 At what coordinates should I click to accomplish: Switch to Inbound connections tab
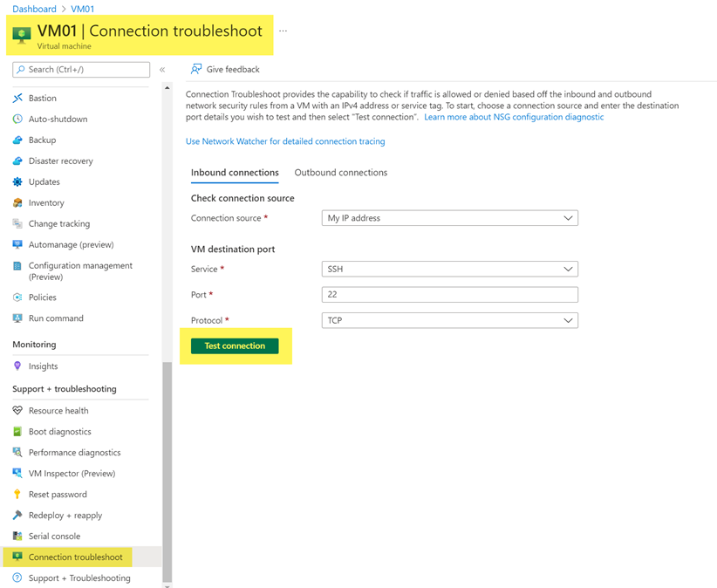[x=235, y=173]
